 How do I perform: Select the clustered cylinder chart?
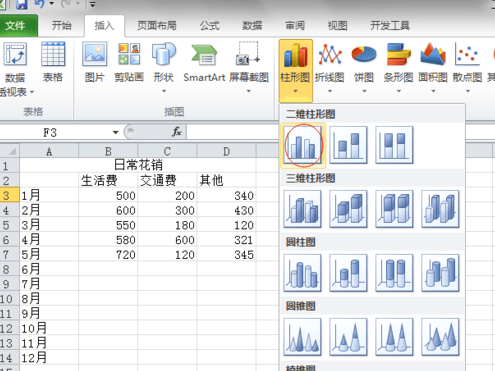(x=303, y=273)
